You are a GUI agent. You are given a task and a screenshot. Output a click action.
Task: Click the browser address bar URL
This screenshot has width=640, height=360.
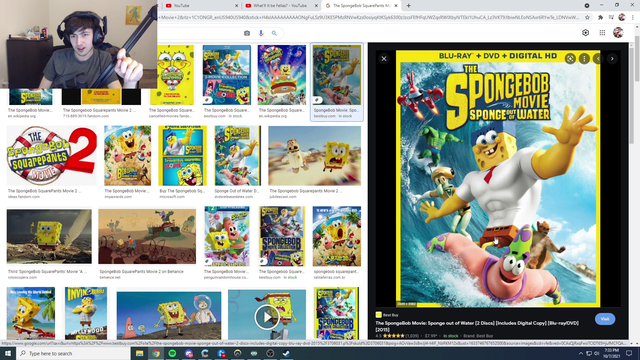(369, 18)
